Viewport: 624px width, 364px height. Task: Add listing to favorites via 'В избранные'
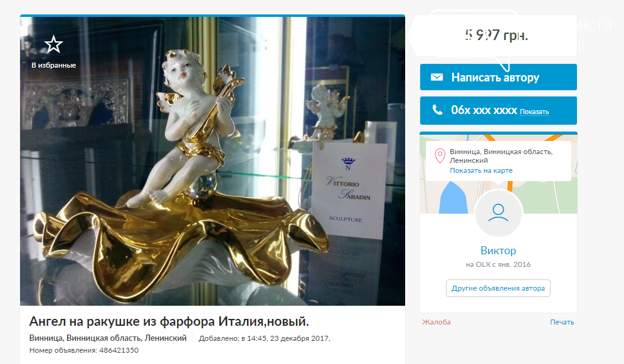pyautogui.click(x=53, y=65)
